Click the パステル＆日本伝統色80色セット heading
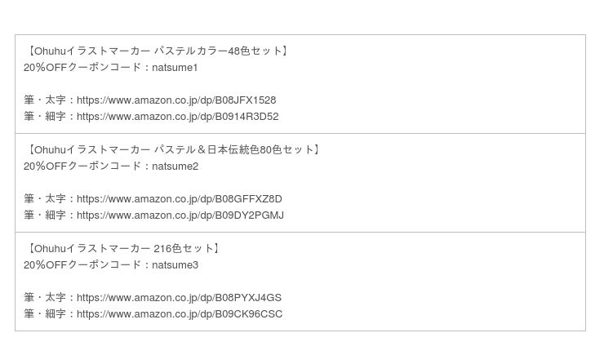The height and width of the screenshot is (364, 604). click(173, 150)
